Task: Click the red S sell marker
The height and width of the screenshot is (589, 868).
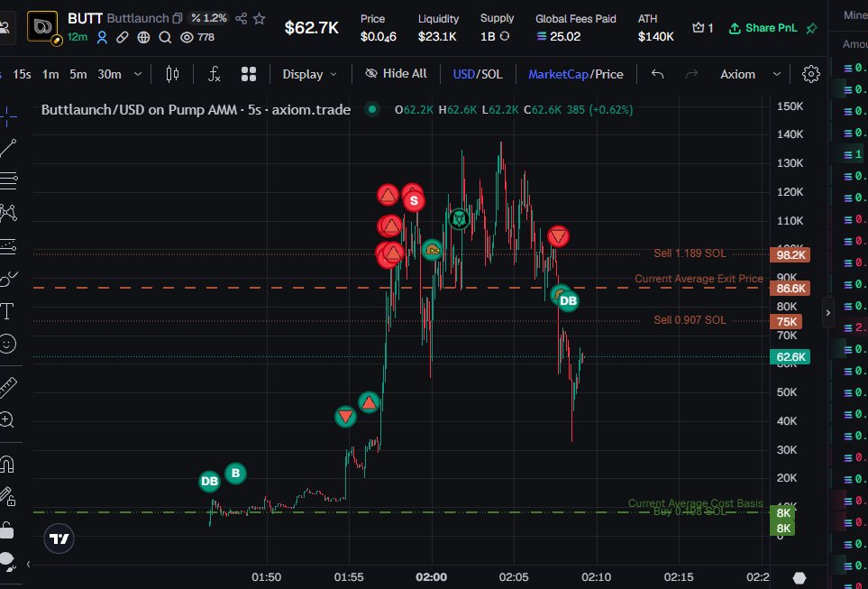Action: click(x=414, y=200)
